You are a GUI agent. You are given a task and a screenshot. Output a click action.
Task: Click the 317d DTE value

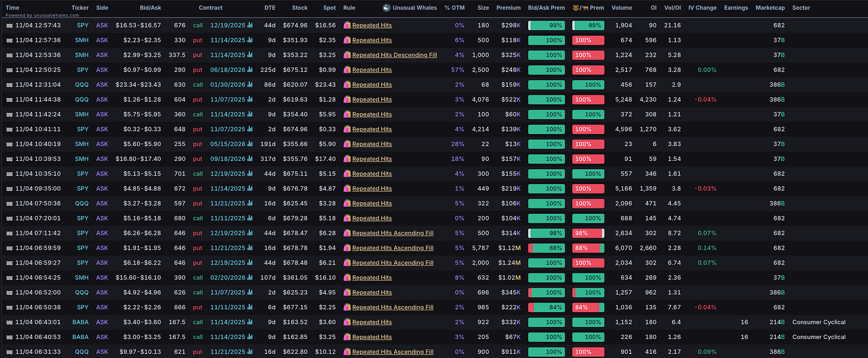pos(269,159)
